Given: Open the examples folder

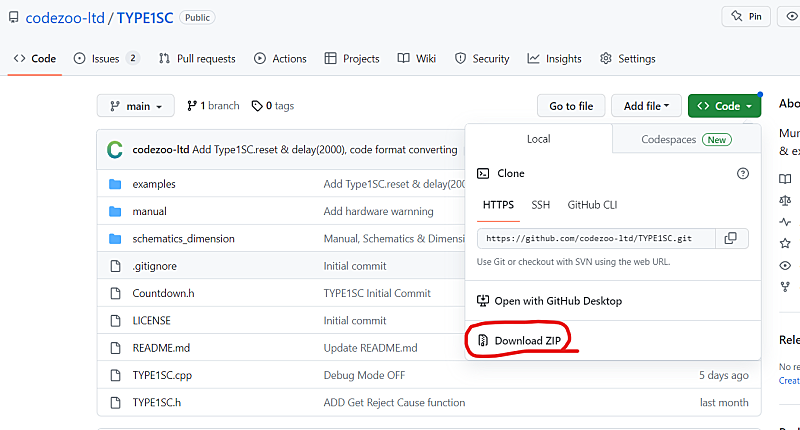Looking at the screenshot, I should pos(154,184).
